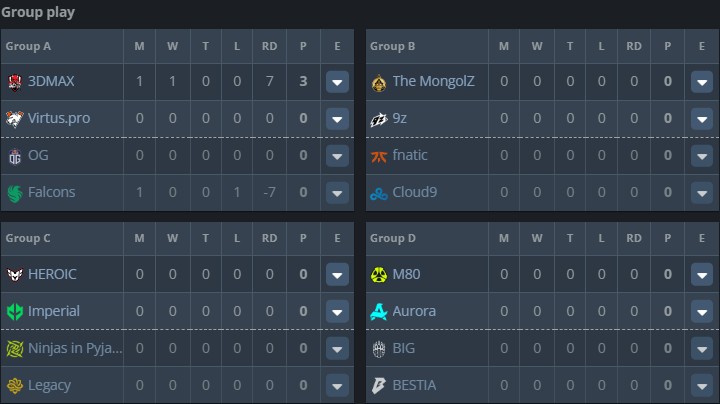Click the M80 team logo
The image size is (720, 404).
coord(379,274)
